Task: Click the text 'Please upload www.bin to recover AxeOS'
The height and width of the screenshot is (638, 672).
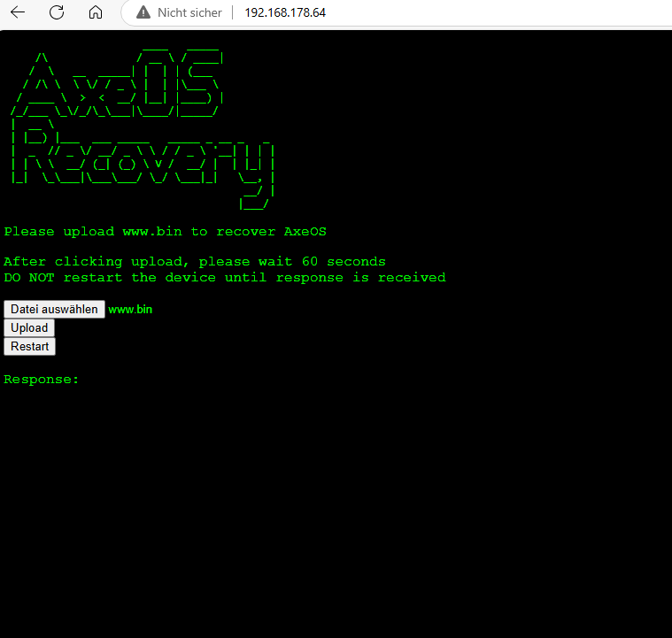Action: pyautogui.click(x=165, y=232)
